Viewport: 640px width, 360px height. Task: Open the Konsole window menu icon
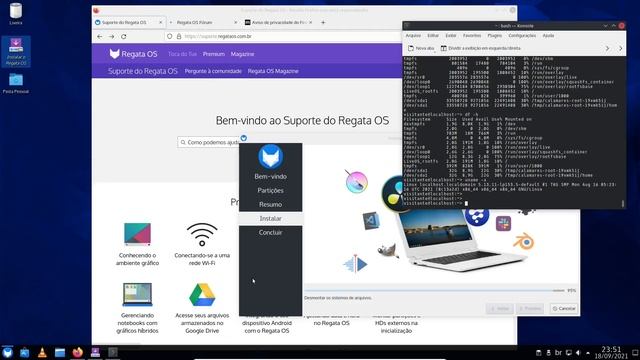pos(407,26)
